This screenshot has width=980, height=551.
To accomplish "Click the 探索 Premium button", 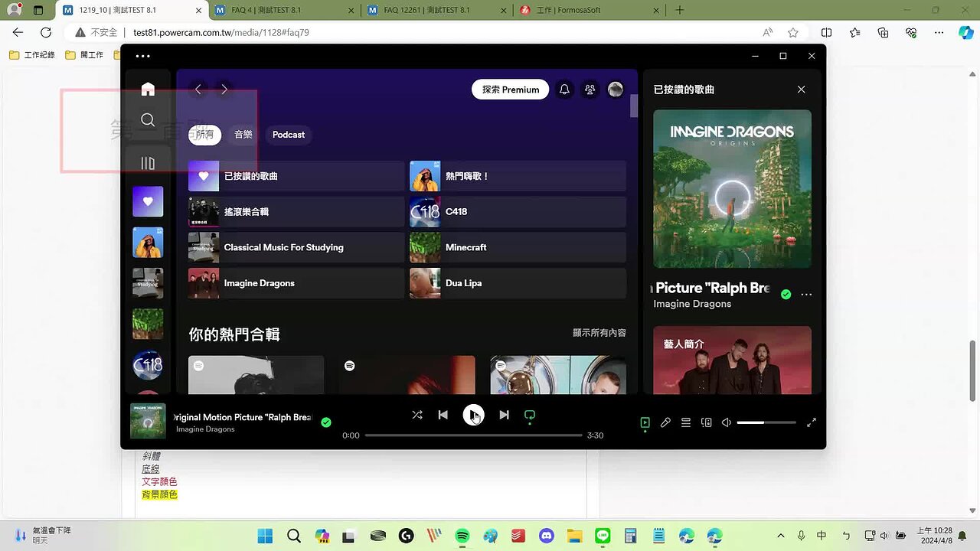I will tap(511, 90).
